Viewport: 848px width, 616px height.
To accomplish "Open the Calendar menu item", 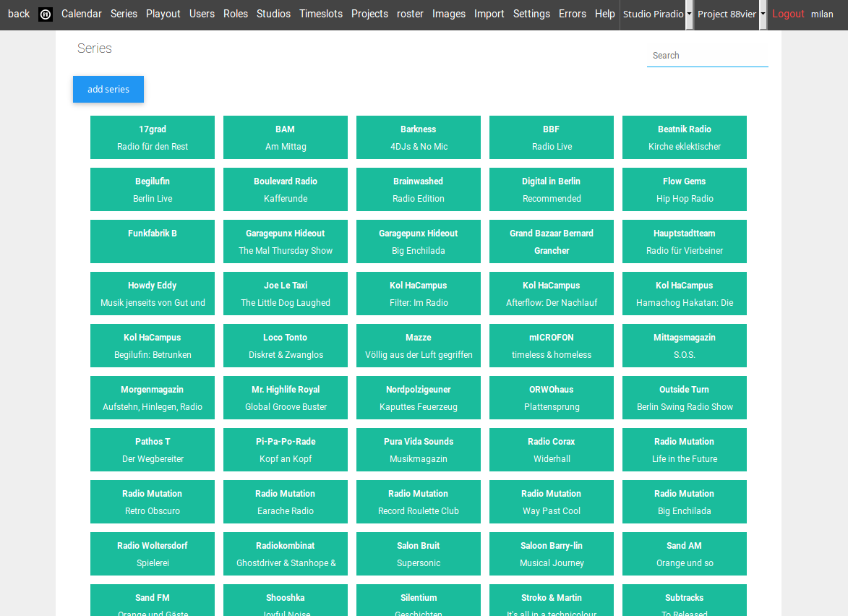I will pos(82,14).
